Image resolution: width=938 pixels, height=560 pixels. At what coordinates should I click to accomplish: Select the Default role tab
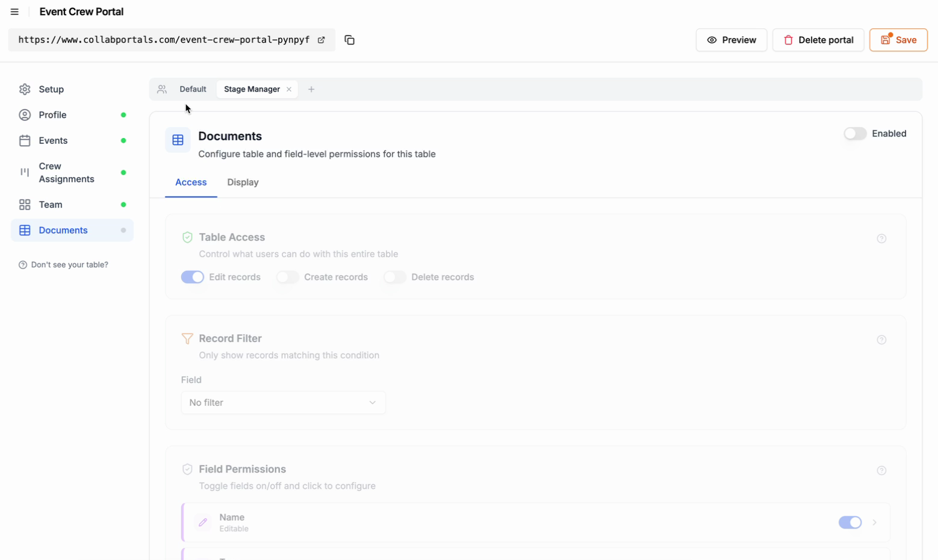[193, 89]
